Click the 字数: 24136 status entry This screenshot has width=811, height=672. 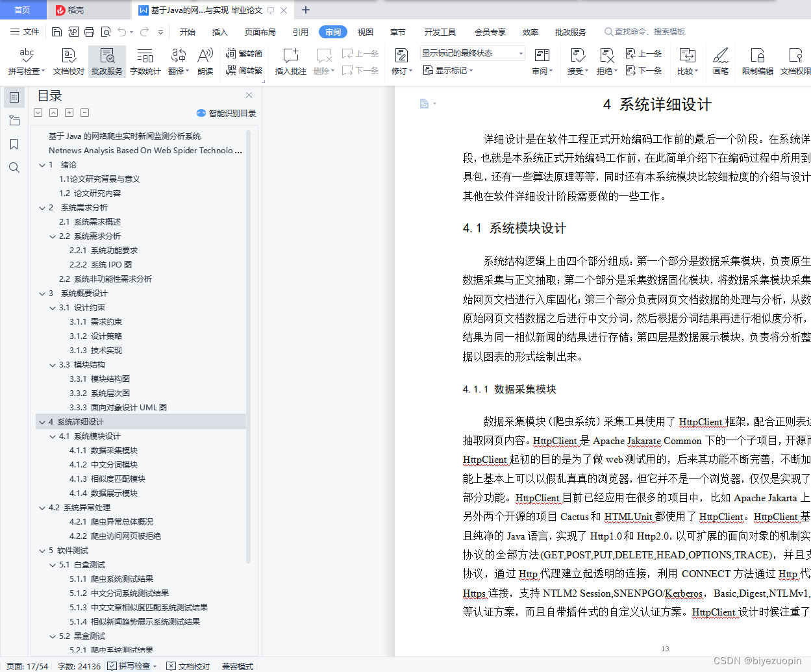79,666
